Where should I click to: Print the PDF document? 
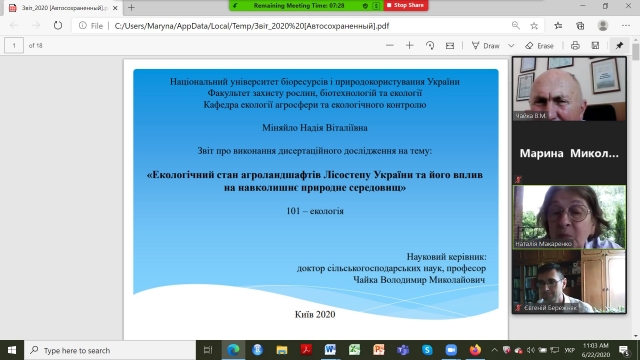tap(575, 45)
